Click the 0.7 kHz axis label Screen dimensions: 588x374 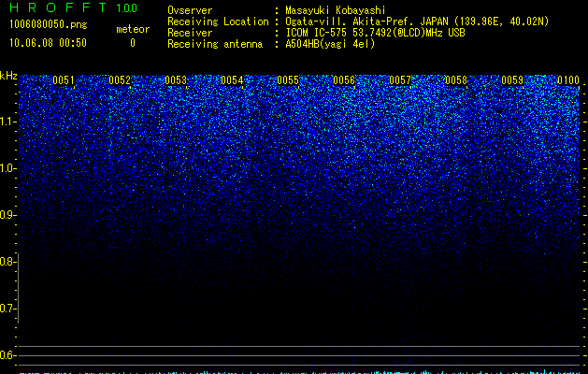click(7, 309)
